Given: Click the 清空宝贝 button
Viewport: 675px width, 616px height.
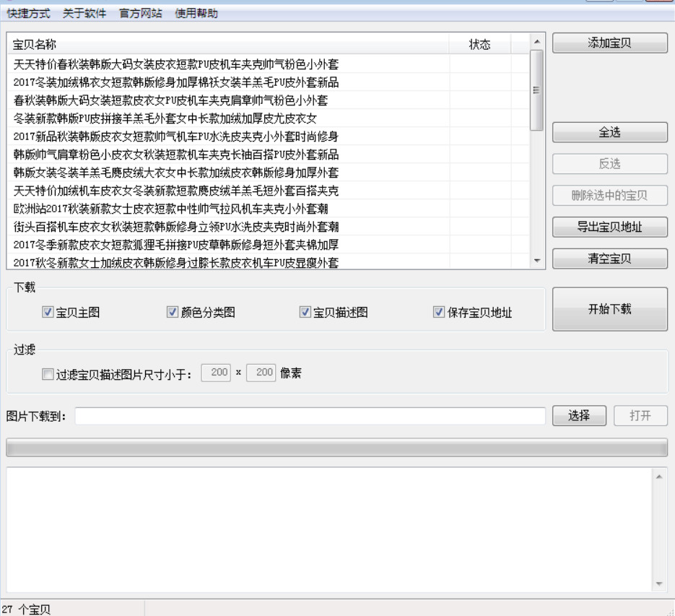Looking at the screenshot, I should (609, 259).
